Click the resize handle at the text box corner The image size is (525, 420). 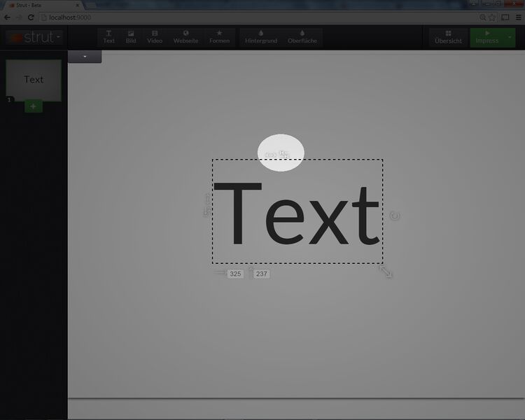tap(386, 270)
